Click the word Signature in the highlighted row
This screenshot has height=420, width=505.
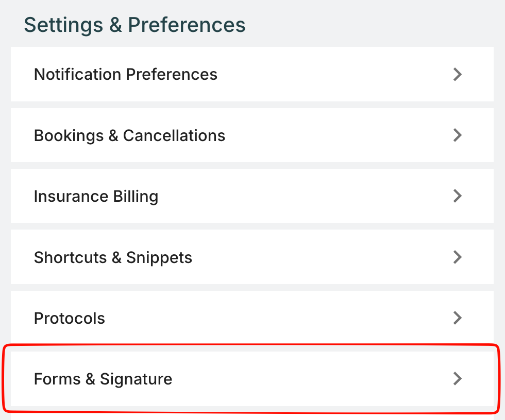tap(136, 379)
